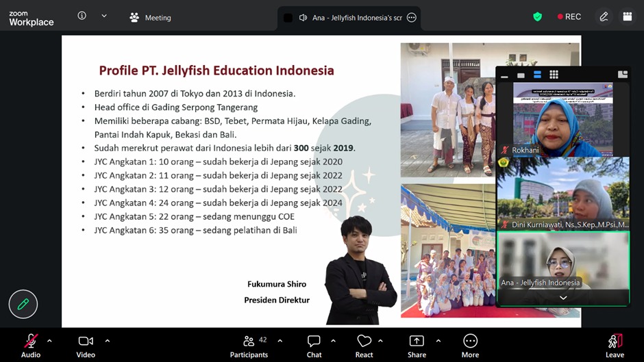The image size is (644, 362).
Task: Open the annotation pencil in top bar
Action: pyautogui.click(x=604, y=16)
